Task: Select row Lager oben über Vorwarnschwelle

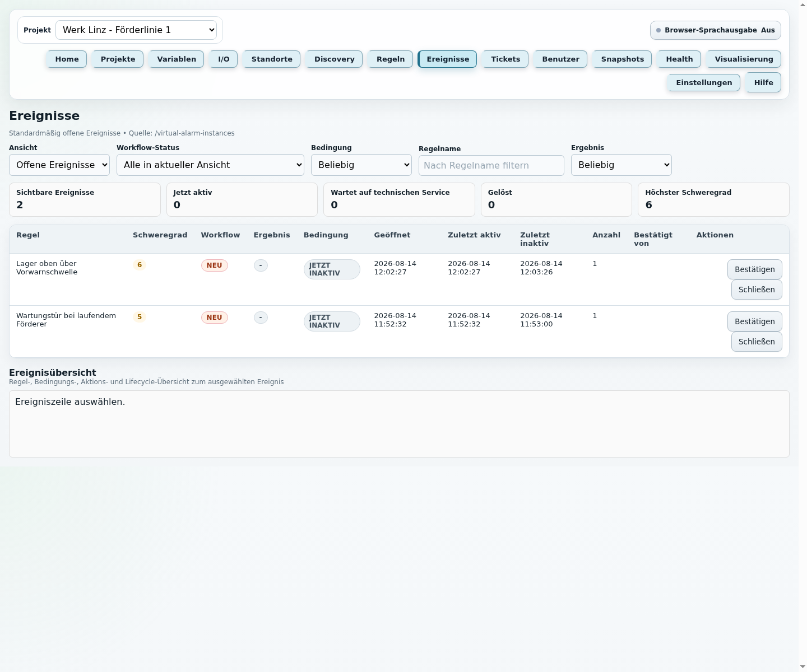Action: click(x=399, y=279)
